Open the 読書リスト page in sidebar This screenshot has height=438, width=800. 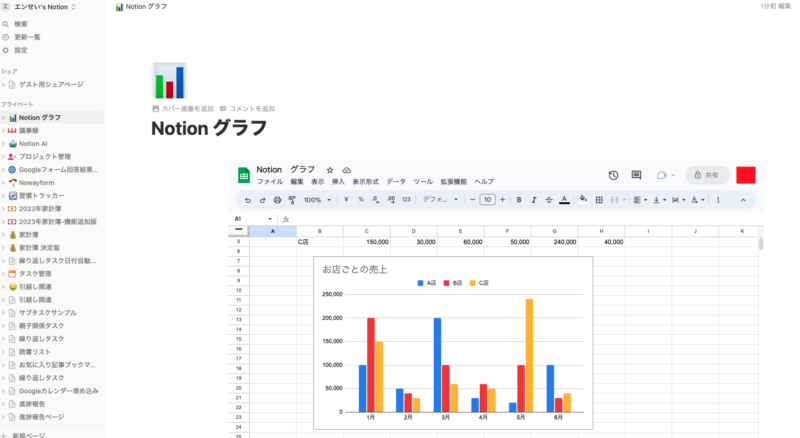pos(35,352)
